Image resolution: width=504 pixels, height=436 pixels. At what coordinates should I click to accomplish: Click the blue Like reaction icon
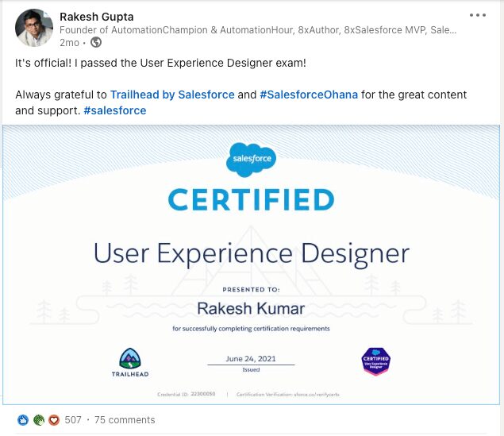click(23, 420)
